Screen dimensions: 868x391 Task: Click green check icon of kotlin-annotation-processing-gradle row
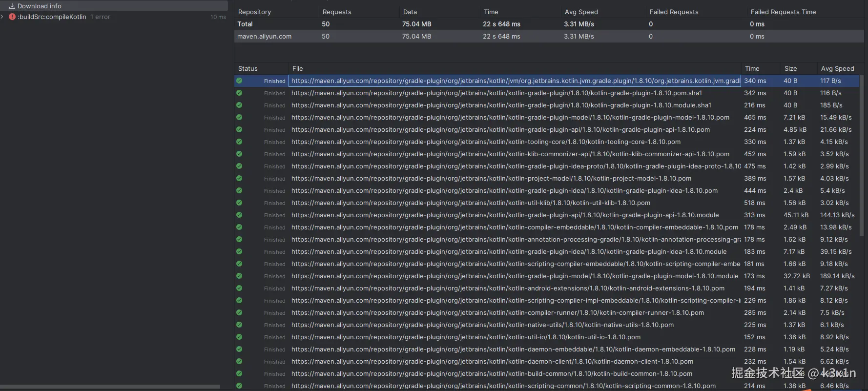coord(239,239)
